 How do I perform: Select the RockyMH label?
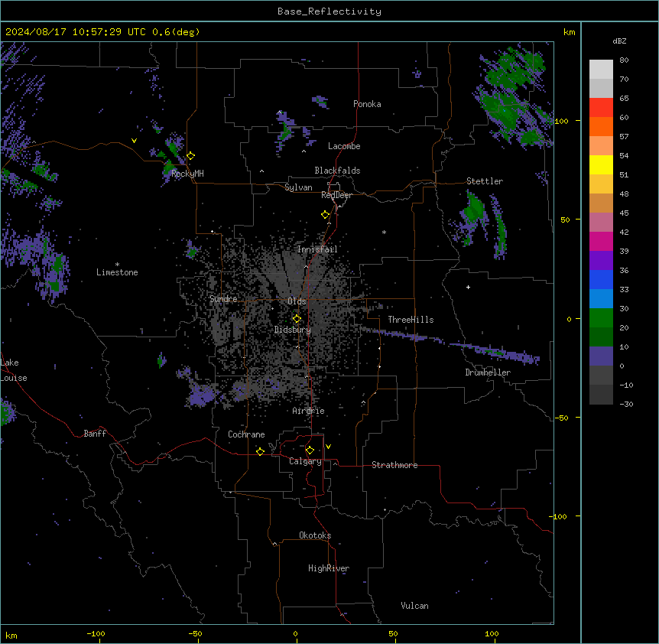[x=187, y=174]
